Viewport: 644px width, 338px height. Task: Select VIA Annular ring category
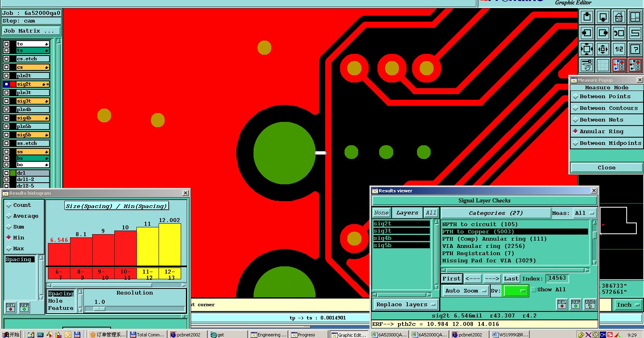click(x=515, y=246)
